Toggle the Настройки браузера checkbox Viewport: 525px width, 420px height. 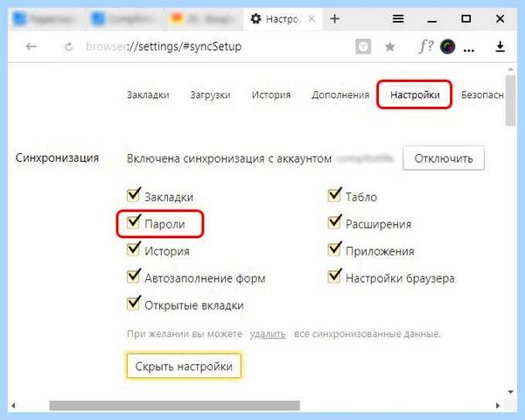click(334, 276)
